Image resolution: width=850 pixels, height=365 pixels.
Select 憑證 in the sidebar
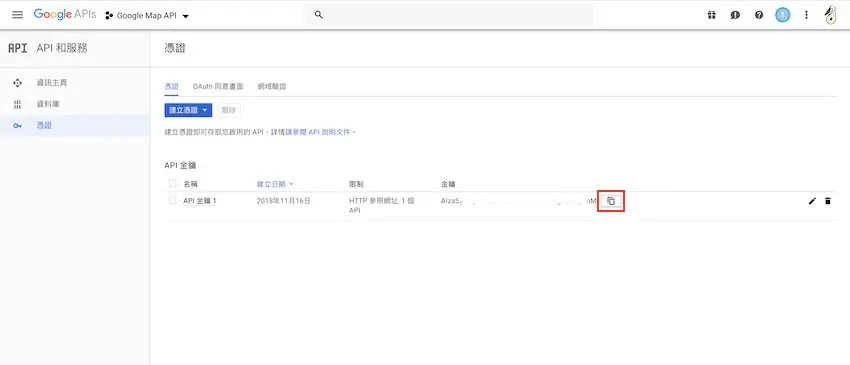(75, 126)
